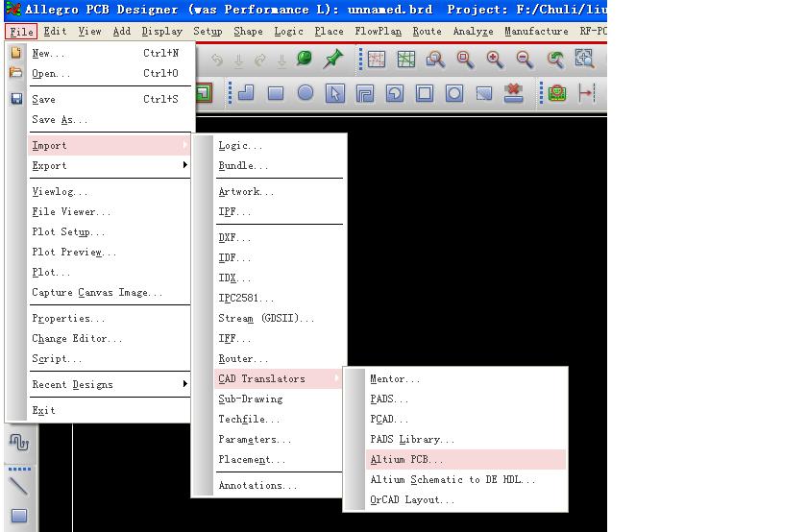Click the Shape Select arrow tool
The image size is (807, 532).
click(x=335, y=93)
